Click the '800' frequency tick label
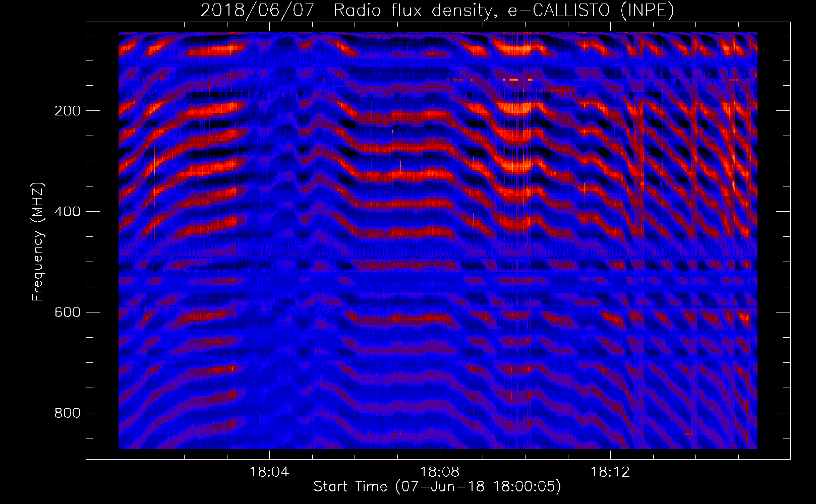 click(68, 413)
